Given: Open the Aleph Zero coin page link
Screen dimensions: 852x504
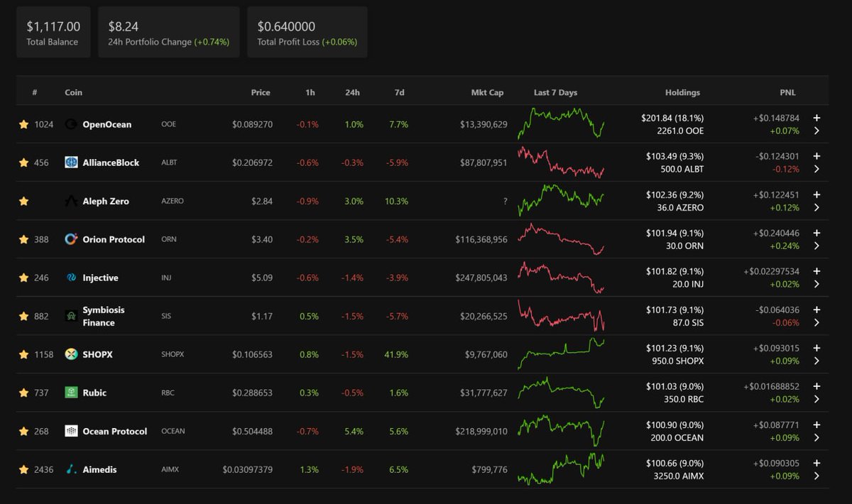Looking at the screenshot, I should (106, 201).
